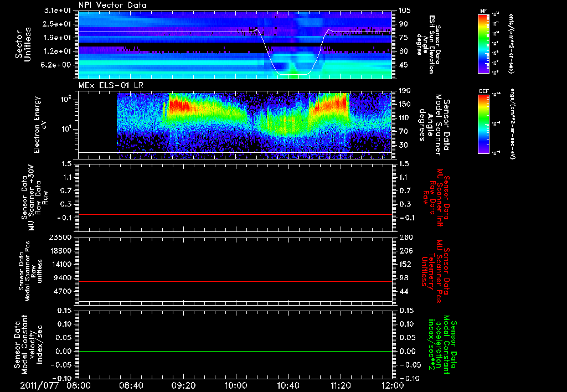Click the 11:20 time tick label
567x392 pixels.
[341, 385]
